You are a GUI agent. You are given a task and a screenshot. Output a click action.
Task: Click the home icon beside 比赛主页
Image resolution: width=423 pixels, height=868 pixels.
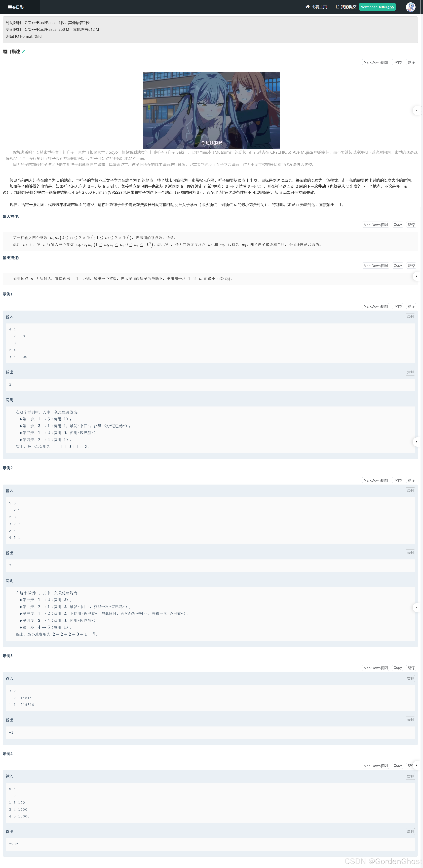click(x=307, y=7)
